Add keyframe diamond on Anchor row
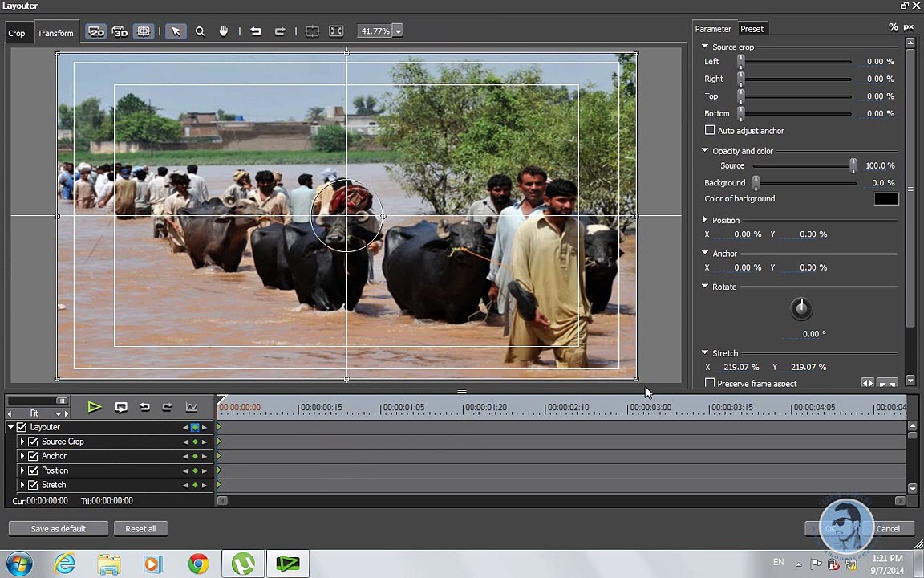Viewport: 924px width, 578px height. click(195, 457)
